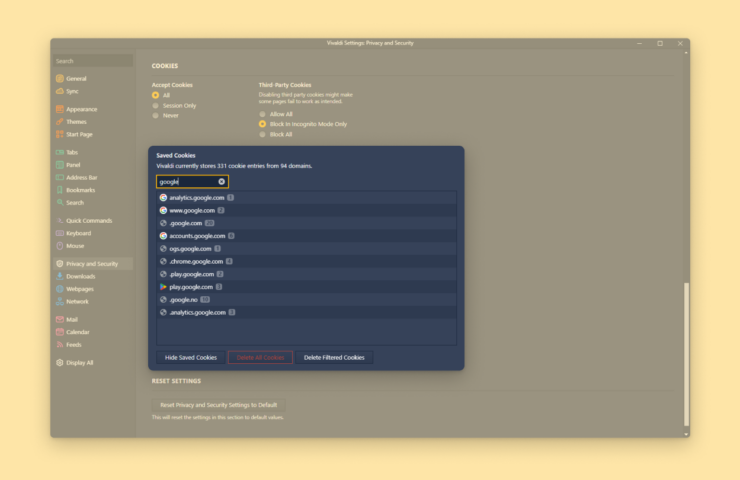Open the Start Page grid icon
The width and height of the screenshot is (740, 480).
(59, 135)
